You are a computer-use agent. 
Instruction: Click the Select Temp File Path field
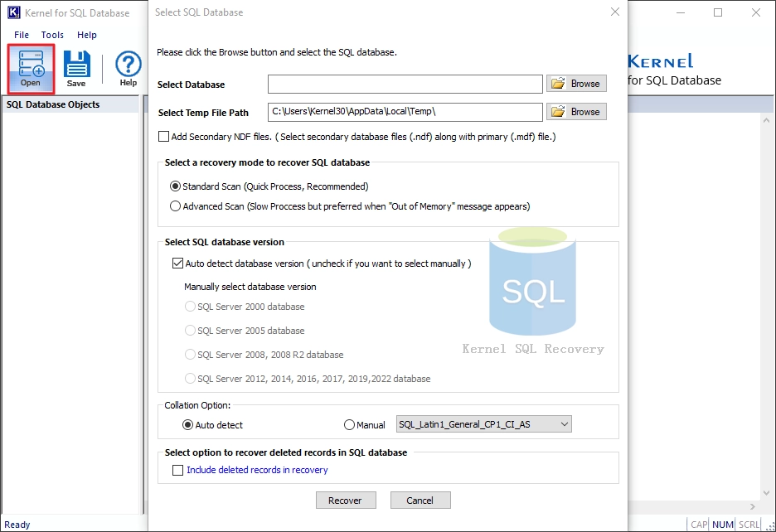(405, 112)
